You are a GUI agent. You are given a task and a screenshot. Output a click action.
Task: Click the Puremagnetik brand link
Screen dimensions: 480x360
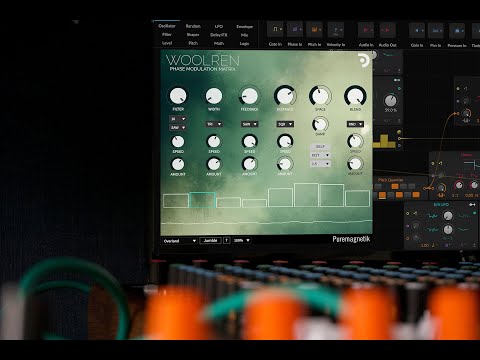pyautogui.click(x=351, y=239)
